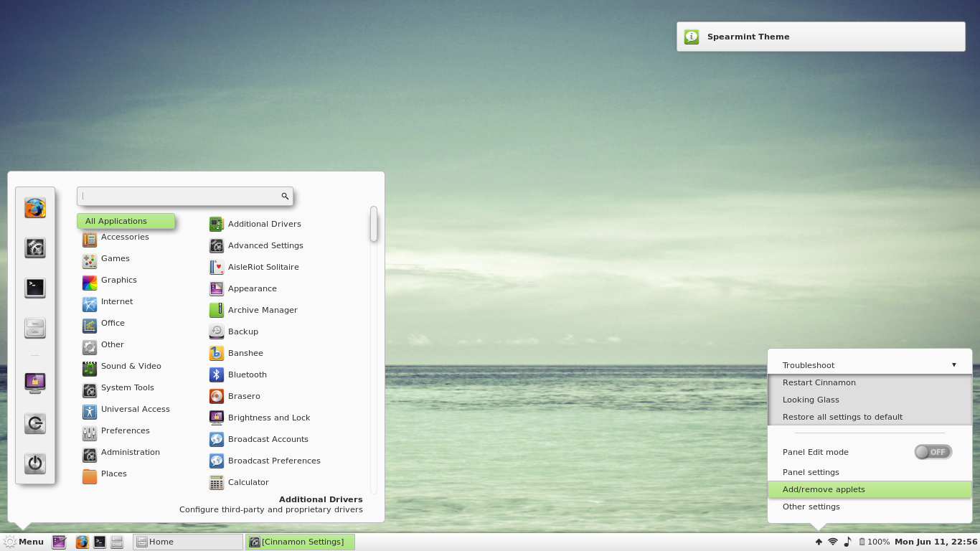Image resolution: width=980 pixels, height=551 pixels.
Task: Open Other settings
Action: [870, 507]
